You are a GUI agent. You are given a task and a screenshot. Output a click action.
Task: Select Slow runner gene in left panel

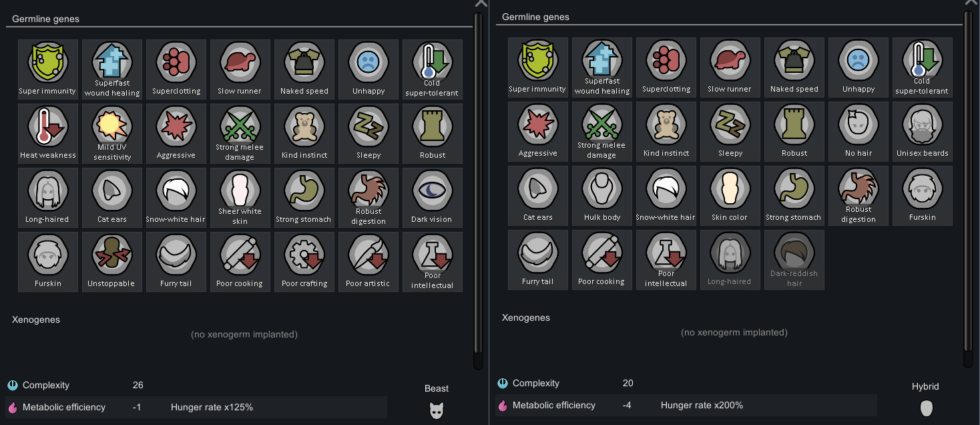[x=240, y=69]
